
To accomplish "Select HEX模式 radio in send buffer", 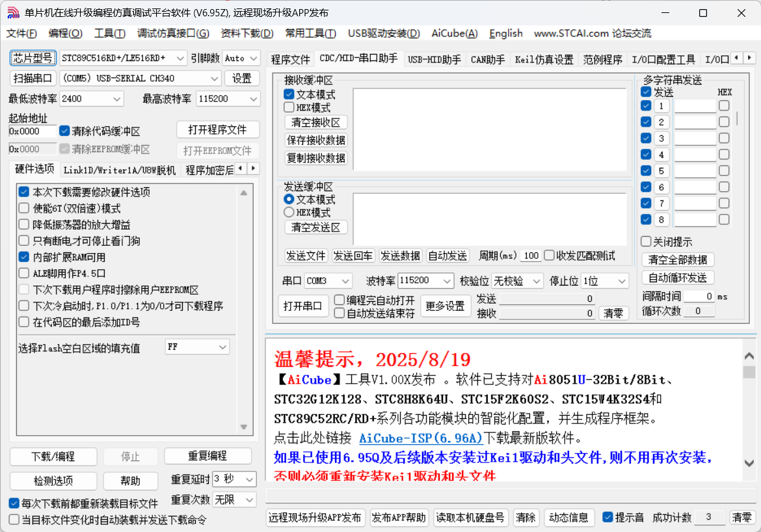I will 289,212.
